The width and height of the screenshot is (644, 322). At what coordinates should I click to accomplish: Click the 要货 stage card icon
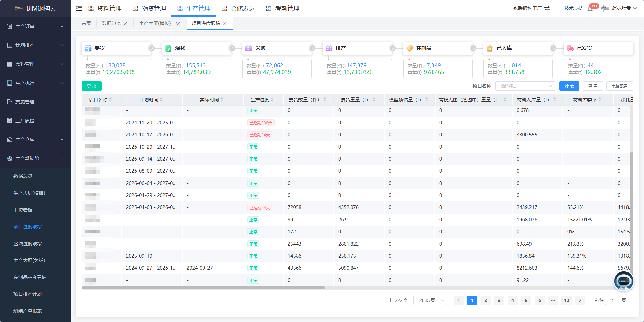(x=88, y=48)
